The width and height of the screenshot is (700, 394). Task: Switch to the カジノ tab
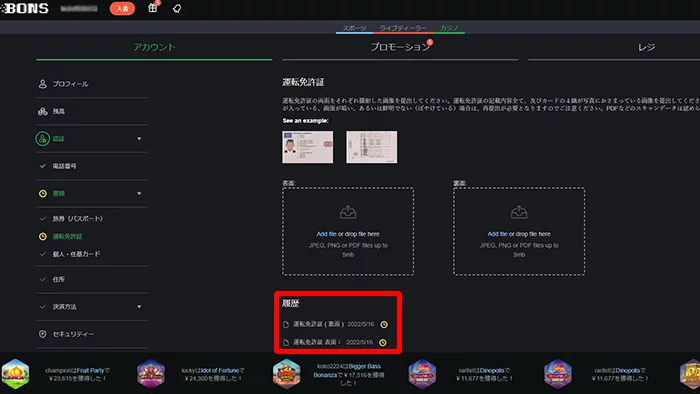click(449, 28)
